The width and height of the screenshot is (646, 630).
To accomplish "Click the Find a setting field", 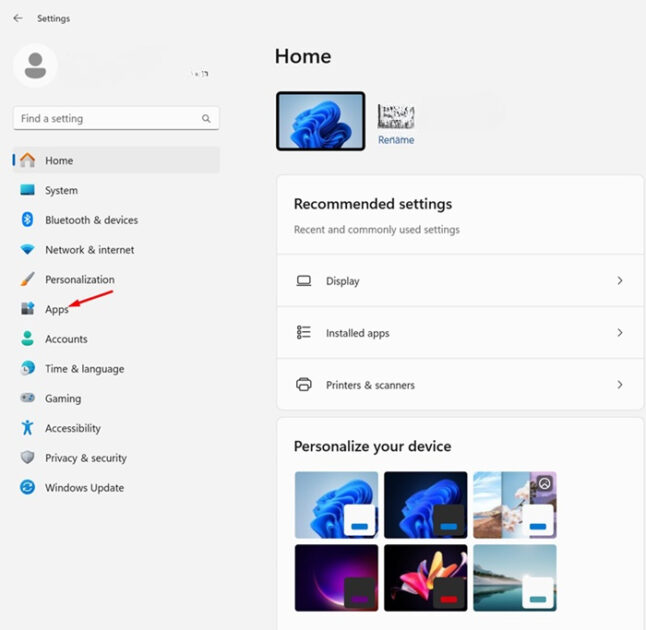I will 116,119.
